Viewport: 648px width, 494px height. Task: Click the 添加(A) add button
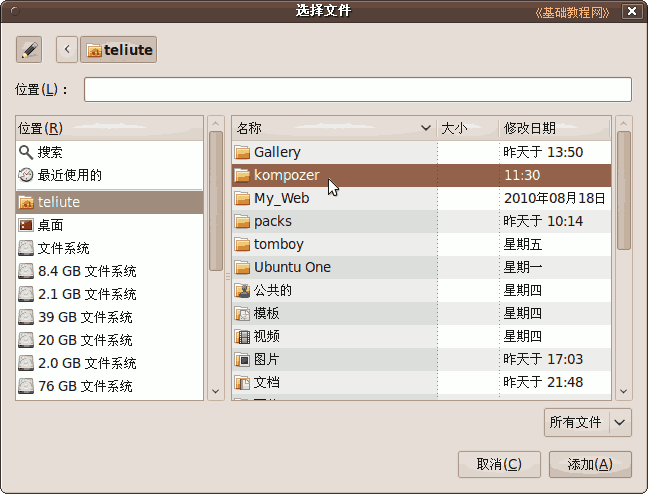(590, 464)
